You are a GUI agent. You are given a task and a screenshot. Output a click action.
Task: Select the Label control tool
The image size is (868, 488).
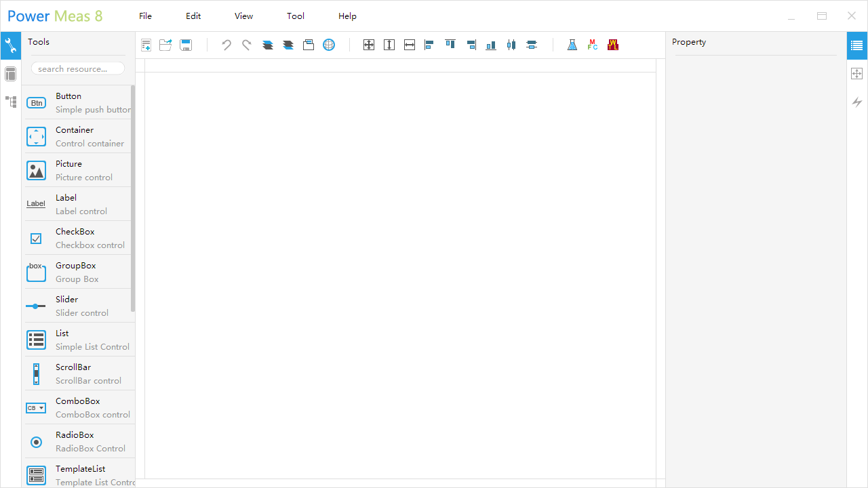(79, 204)
